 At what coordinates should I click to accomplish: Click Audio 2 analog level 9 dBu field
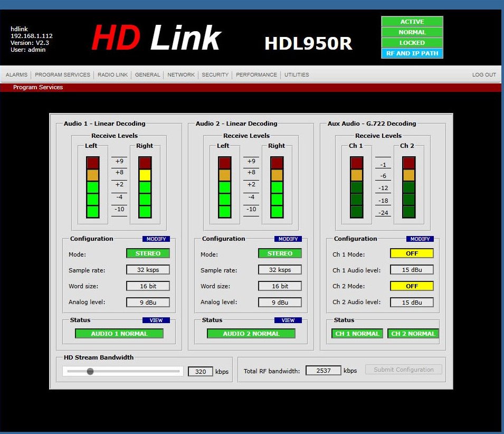point(280,303)
